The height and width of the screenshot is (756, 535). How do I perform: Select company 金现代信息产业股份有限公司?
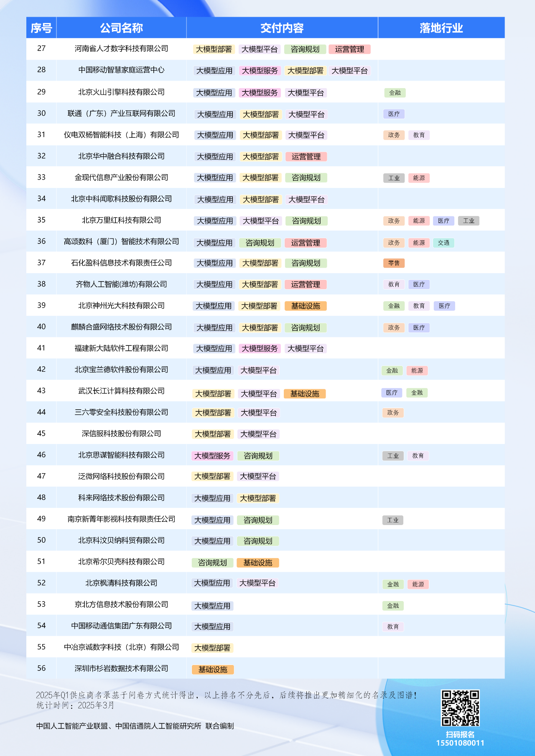[121, 177]
